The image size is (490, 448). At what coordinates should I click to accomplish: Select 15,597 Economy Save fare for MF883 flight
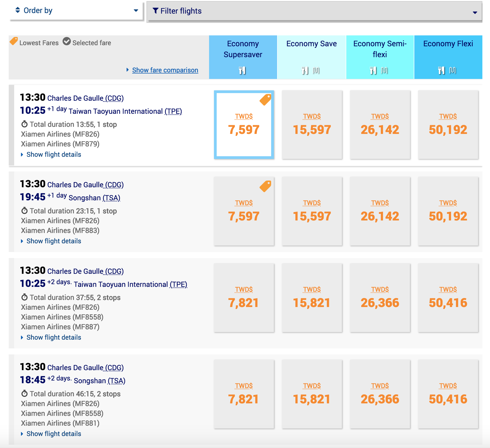312,211
